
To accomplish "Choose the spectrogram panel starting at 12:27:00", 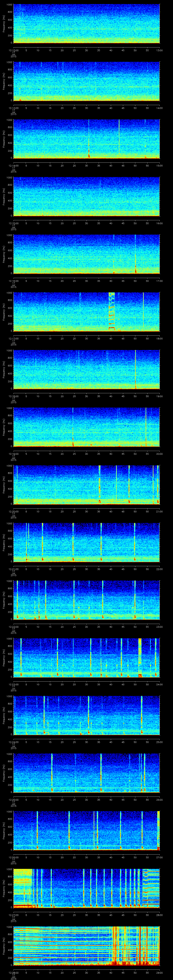I will [87, 888].
